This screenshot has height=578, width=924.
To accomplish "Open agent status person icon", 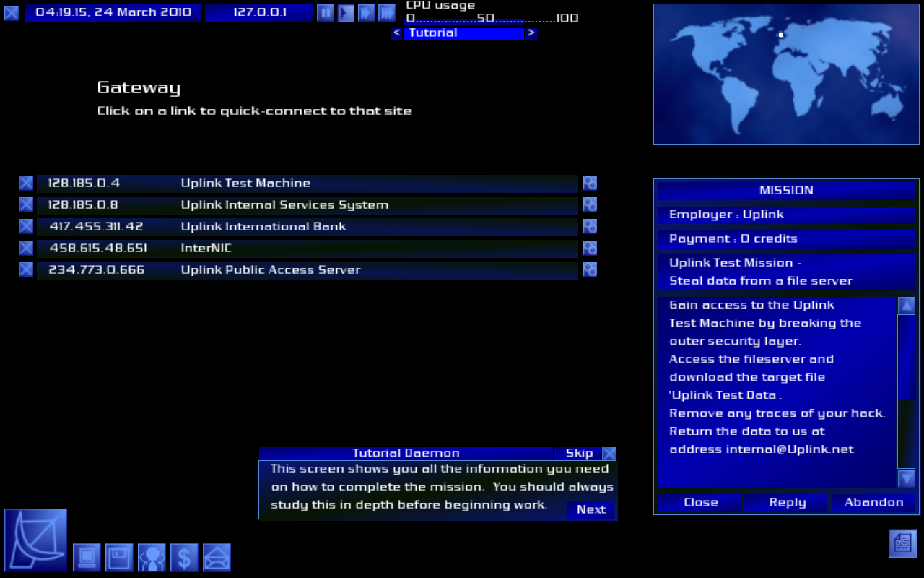I will pos(152,558).
